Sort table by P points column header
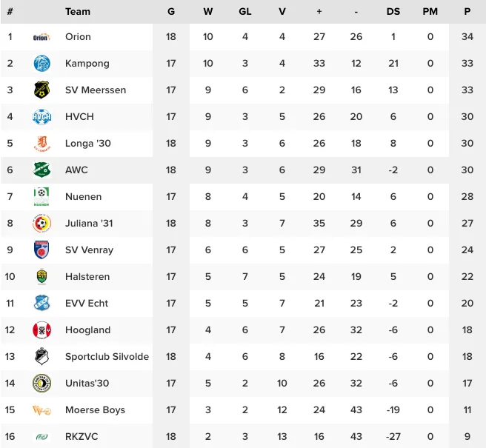This screenshot has width=486, height=448. 467,12
